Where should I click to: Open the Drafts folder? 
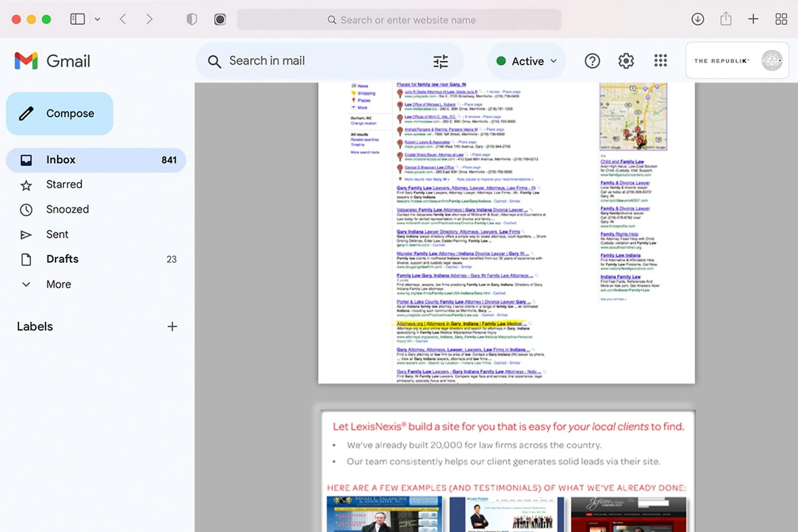62,259
